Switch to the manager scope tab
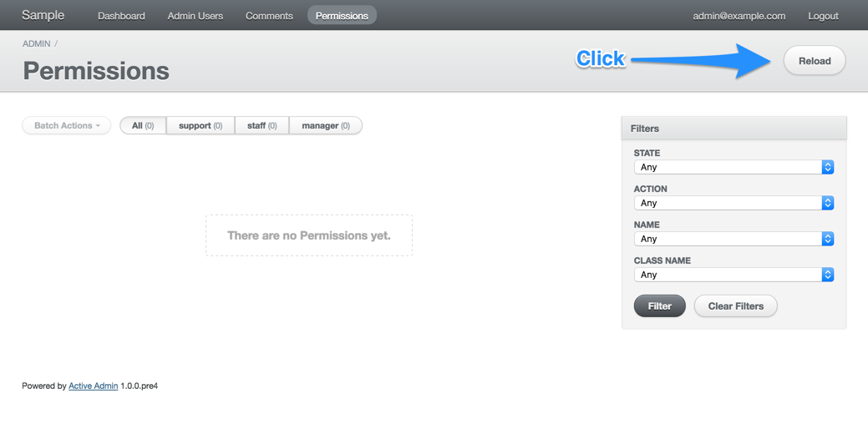The image size is (868, 424). (325, 126)
